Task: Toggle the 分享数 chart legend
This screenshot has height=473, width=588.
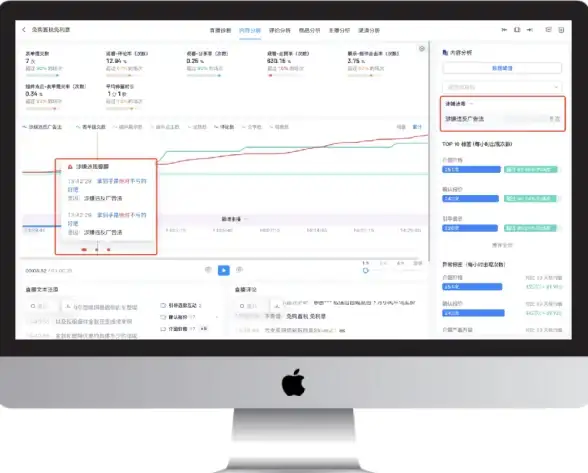Action: [252, 127]
